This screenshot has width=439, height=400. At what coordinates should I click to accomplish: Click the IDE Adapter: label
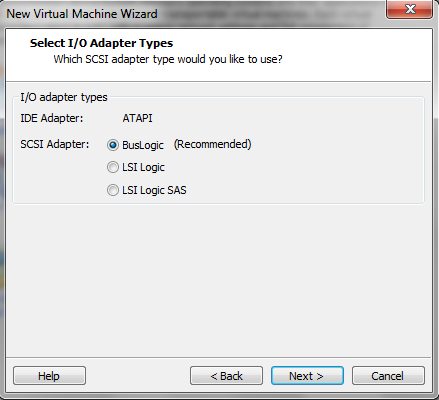[52, 118]
